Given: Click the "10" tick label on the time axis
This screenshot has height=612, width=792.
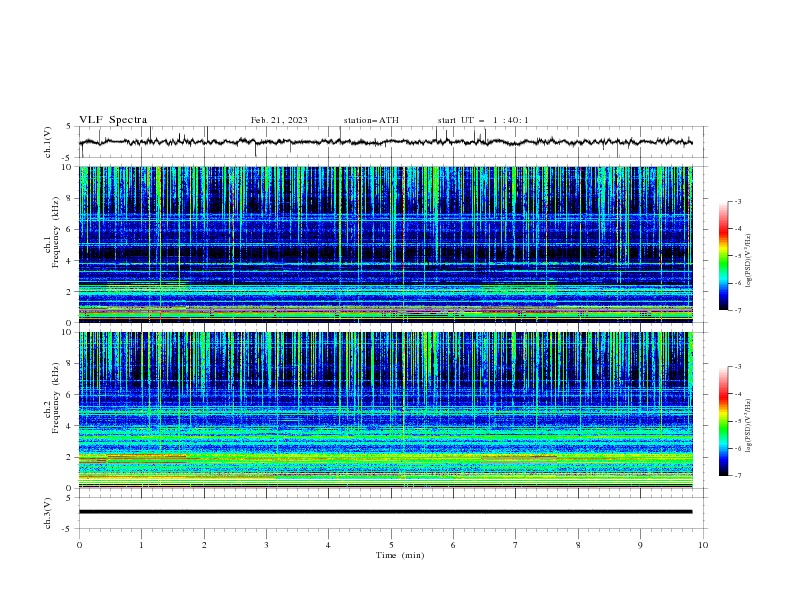Looking at the screenshot, I should pos(703,545).
